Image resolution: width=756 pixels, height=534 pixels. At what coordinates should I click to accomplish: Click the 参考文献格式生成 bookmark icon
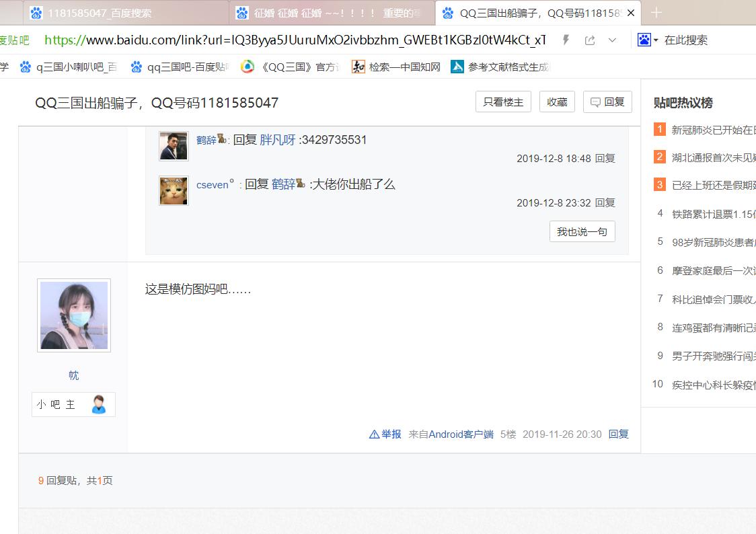[x=458, y=67]
